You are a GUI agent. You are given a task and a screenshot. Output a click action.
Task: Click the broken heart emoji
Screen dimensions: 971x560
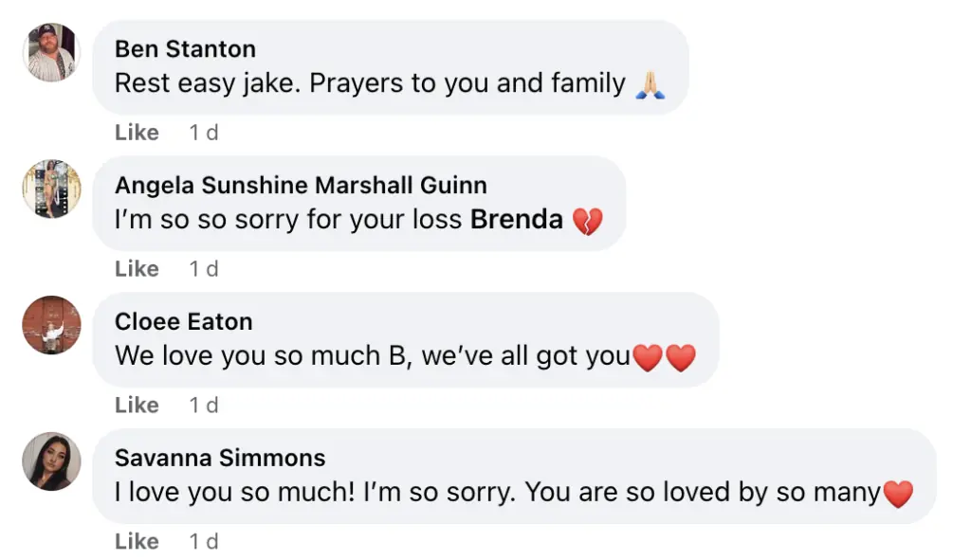pos(588,222)
